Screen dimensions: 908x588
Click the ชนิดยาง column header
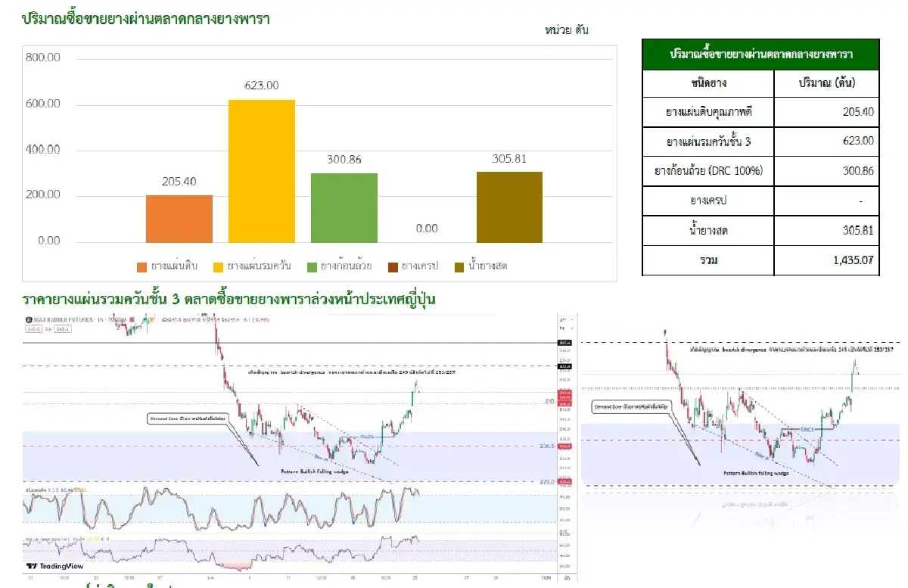pyautogui.click(x=708, y=82)
